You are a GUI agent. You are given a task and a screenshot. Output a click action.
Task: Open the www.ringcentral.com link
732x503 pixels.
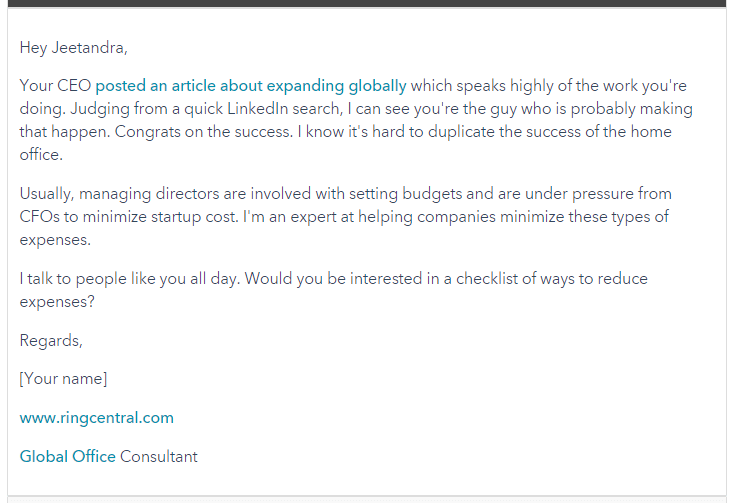(x=97, y=418)
